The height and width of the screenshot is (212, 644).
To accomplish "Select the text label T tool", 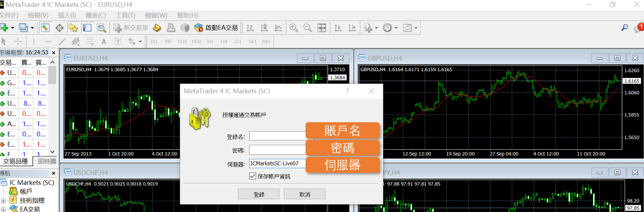I will [117, 41].
